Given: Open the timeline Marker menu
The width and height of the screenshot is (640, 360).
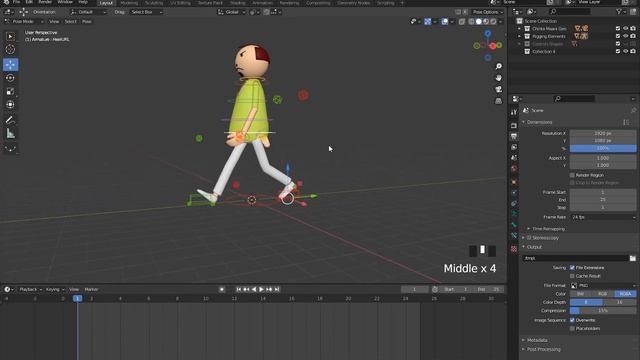Looking at the screenshot, I should pyautogui.click(x=91, y=289).
